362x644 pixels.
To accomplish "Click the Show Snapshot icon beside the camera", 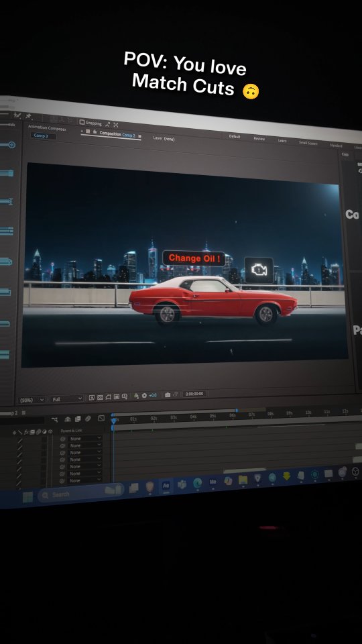I will point(175,394).
